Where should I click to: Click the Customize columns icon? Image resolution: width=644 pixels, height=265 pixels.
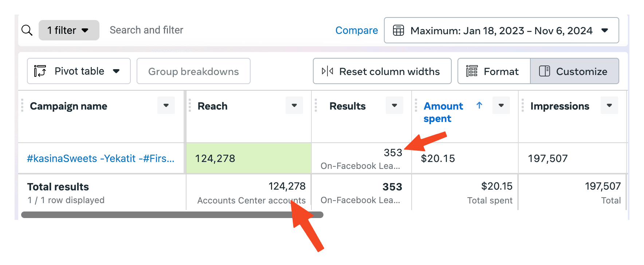(x=545, y=71)
